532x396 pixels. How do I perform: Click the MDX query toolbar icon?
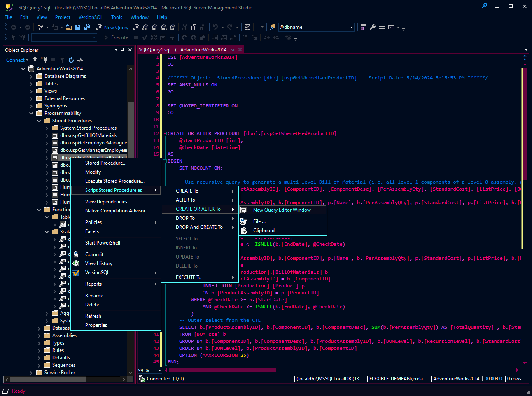(x=145, y=27)
